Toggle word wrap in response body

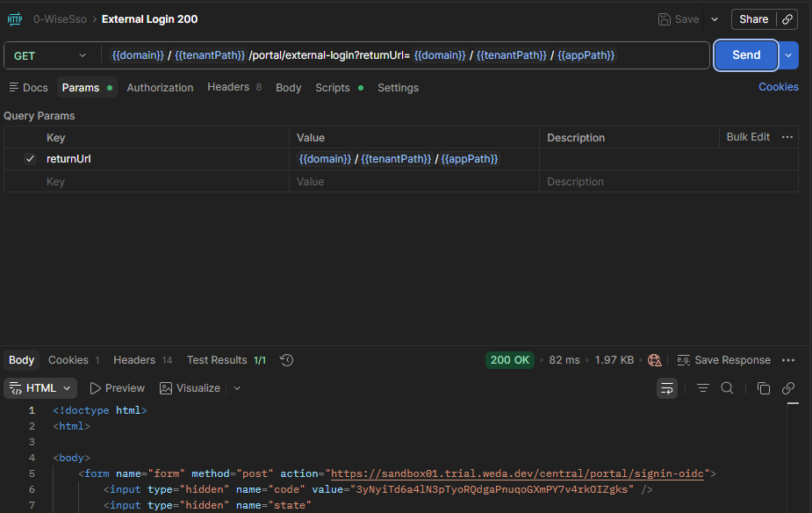point(667,388)
